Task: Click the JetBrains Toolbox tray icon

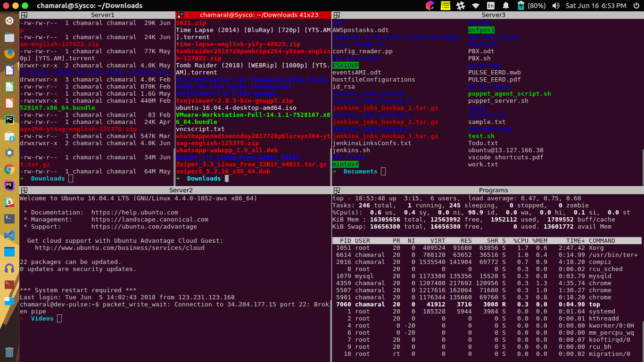Action: (x=429, y=6)
